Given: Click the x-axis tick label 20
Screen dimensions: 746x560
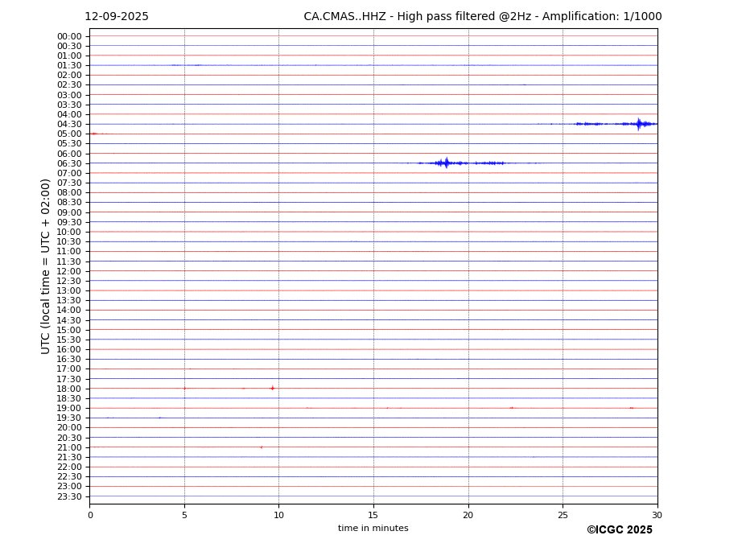Looking at the screenshot, I should (x=468, y=515).
